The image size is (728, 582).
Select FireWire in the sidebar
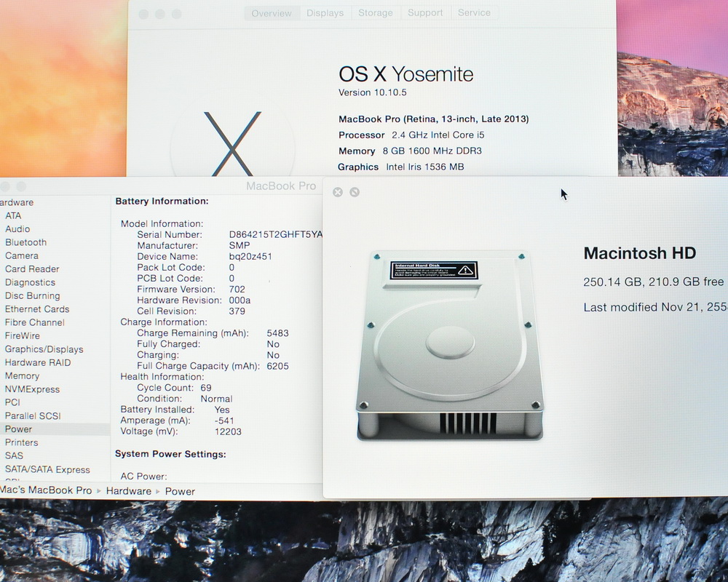click(x=23, y=336)
